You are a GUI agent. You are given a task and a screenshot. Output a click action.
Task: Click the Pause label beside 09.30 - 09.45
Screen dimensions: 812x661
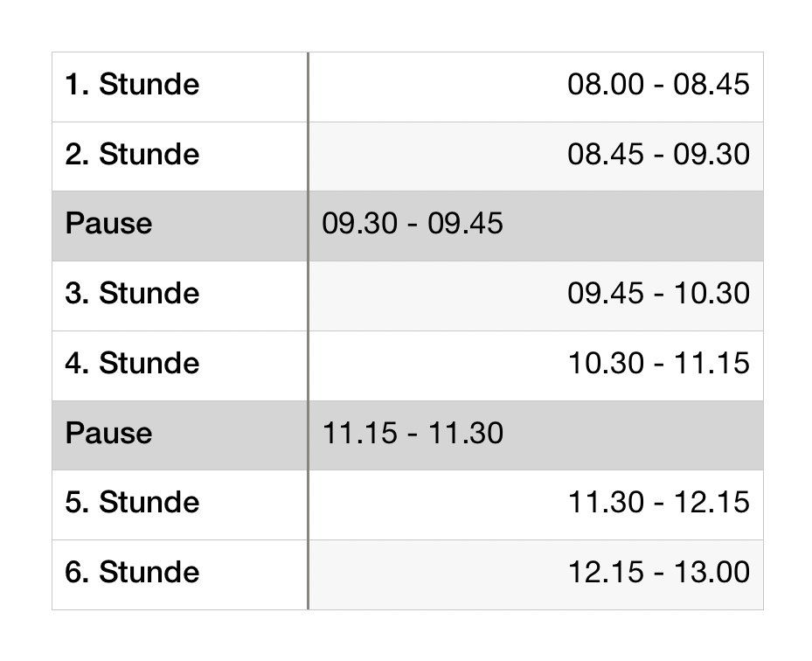(x=108, y=224)
